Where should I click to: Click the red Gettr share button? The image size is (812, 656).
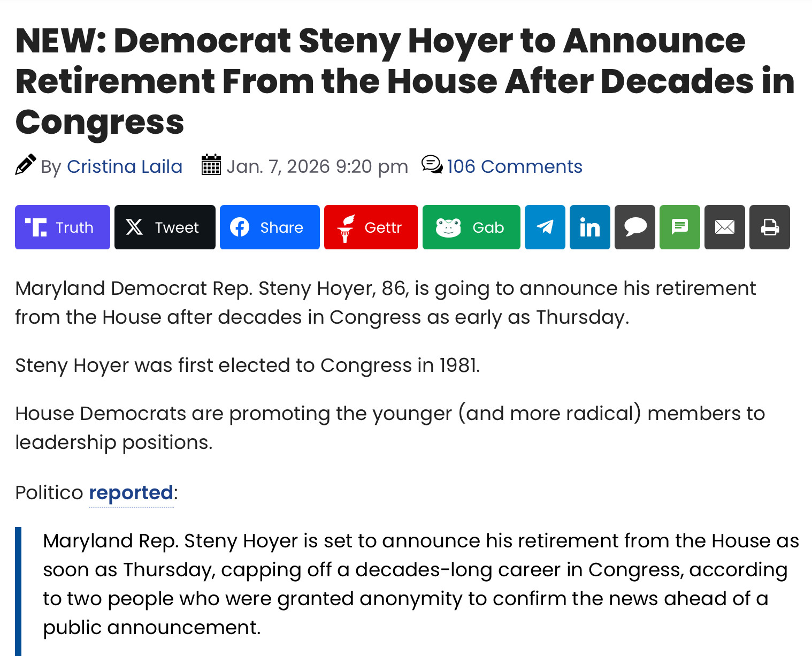tap(371, 227)
